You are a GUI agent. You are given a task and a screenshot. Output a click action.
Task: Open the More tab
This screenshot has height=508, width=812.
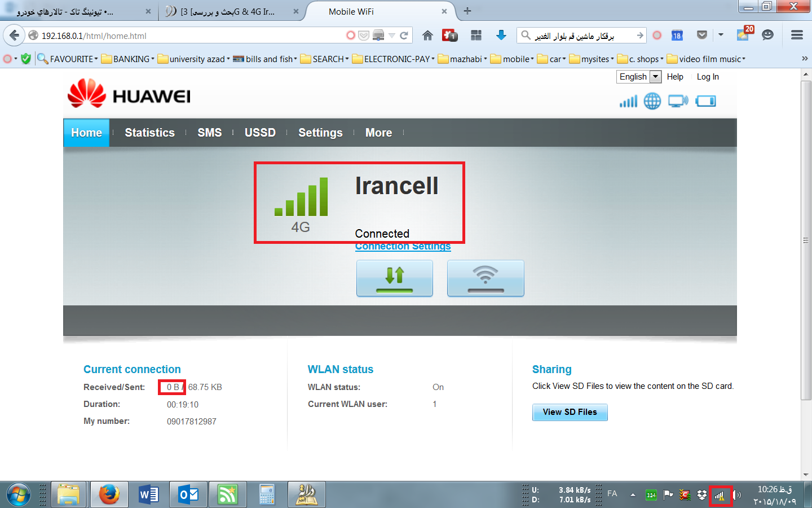pos(378,133)
